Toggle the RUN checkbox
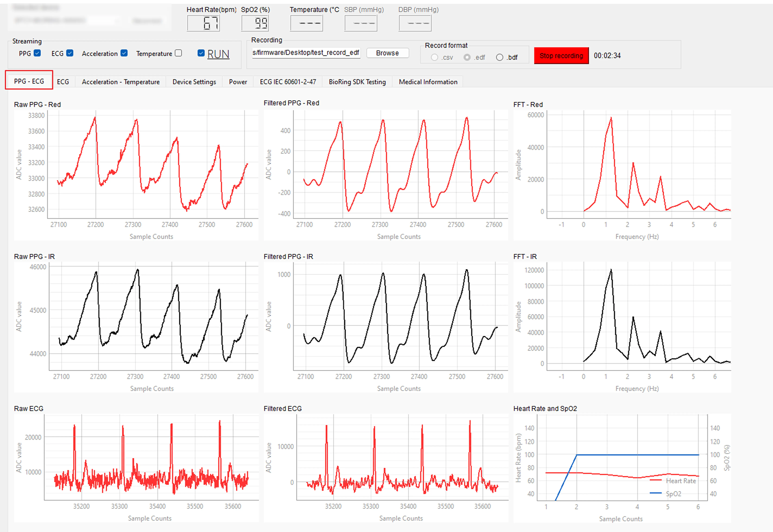The height and width of the screenshot is (532, 773). click(x=201, y=53)
